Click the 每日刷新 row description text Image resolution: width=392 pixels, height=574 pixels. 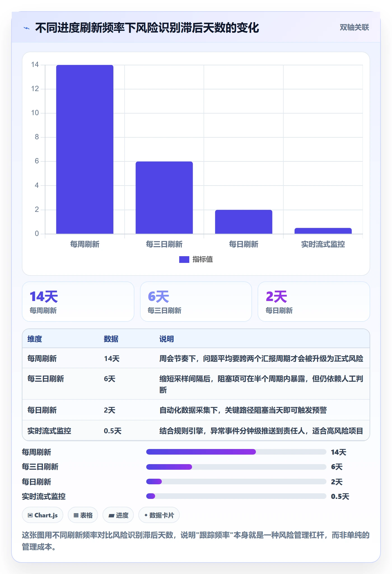coord(243,410)
